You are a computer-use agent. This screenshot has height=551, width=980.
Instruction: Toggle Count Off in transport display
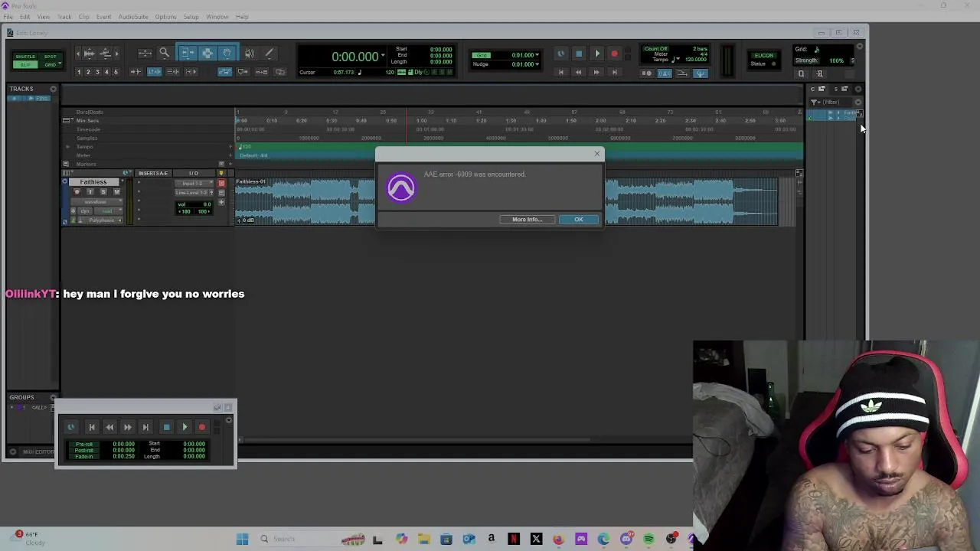pos(655,49)
